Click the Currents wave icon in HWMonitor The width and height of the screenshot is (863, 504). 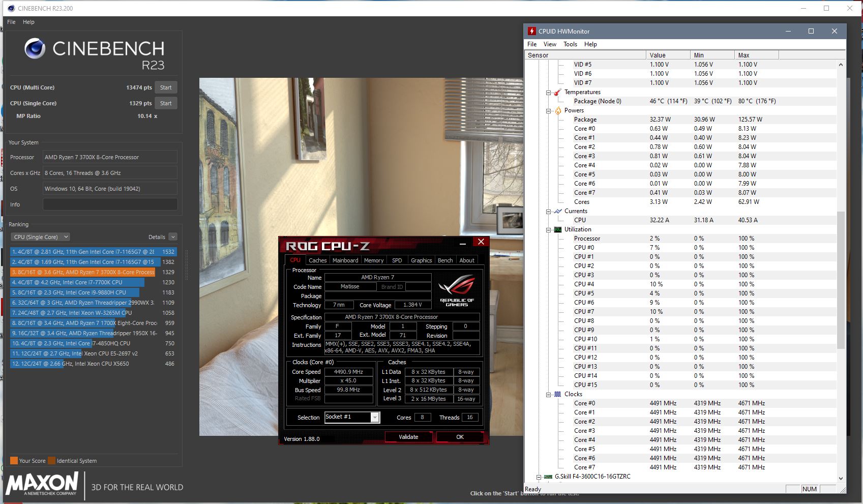(x=557, y=211)
